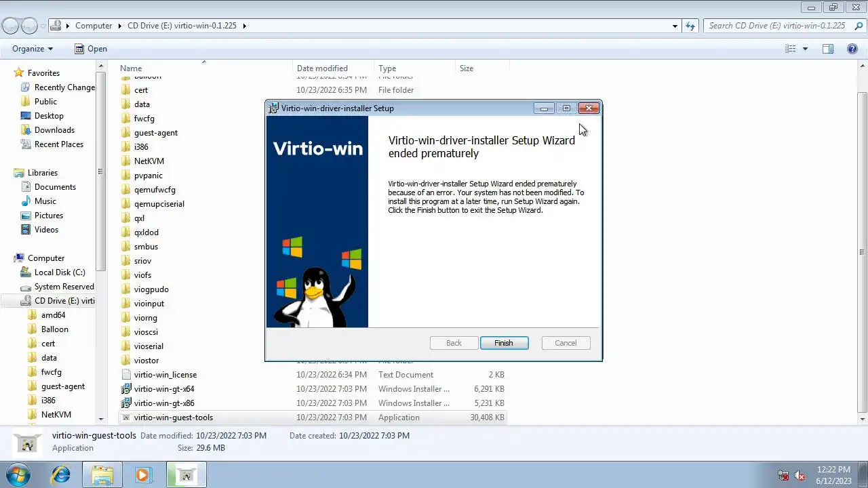This screenshot has height=488, width=868.
Task: Click Finish in the Setup Wizard
Action: click(504, 343)
